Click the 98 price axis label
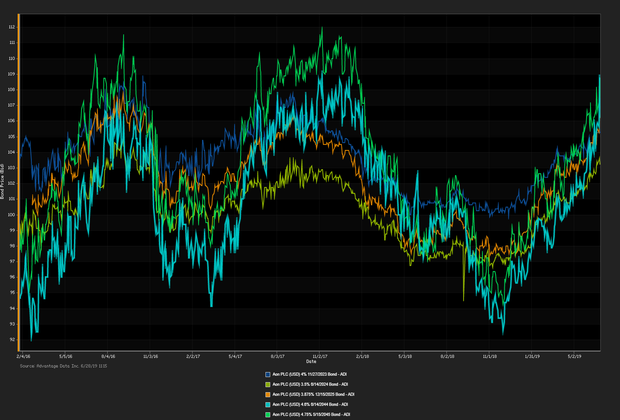Screen dimensions: 620x420 click(x=12, y=246)
